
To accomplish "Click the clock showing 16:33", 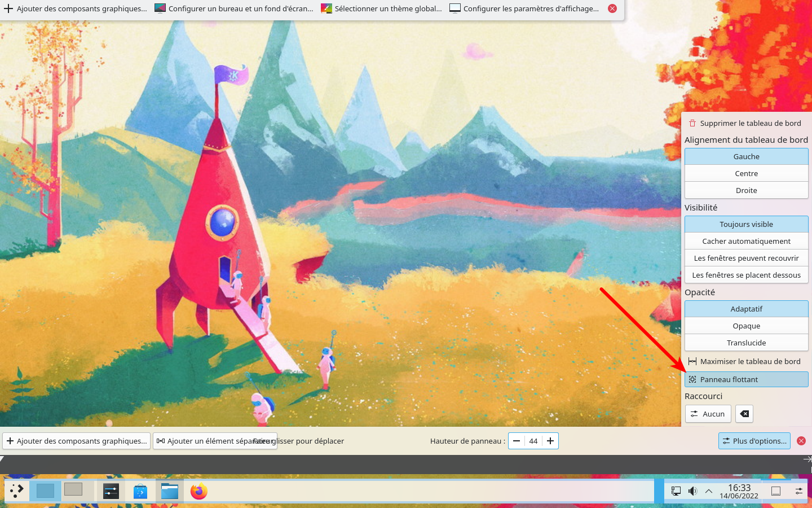I will [x=739, y=488].
